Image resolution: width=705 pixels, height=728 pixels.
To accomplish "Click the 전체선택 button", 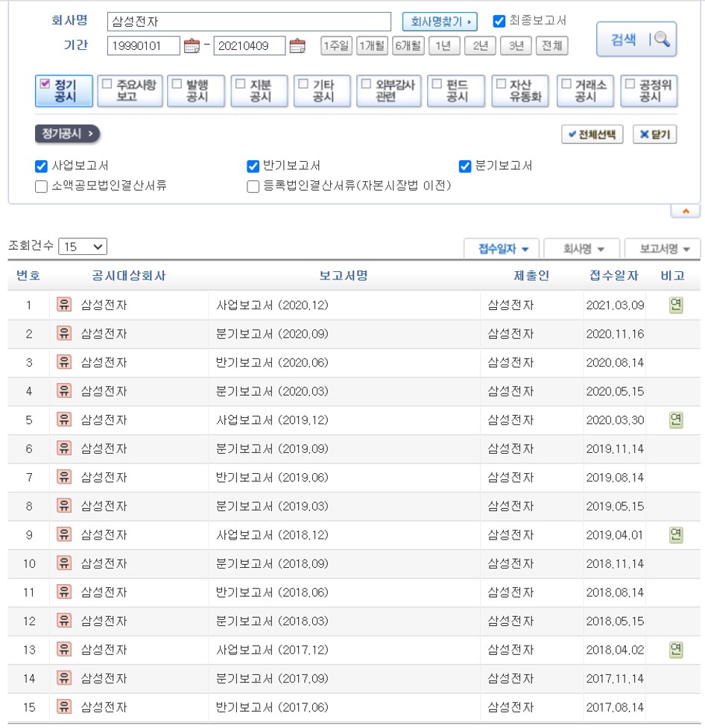I will (592, 134).
